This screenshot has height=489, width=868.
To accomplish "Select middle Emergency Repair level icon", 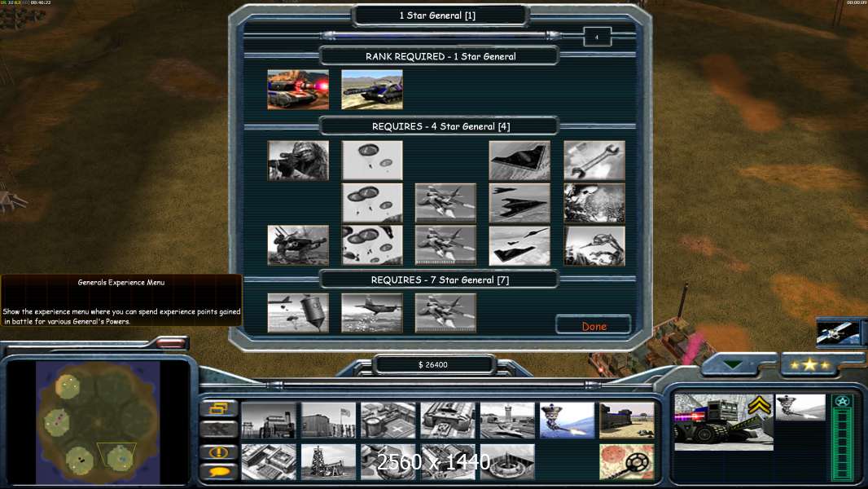I will [x=594, y=203].
